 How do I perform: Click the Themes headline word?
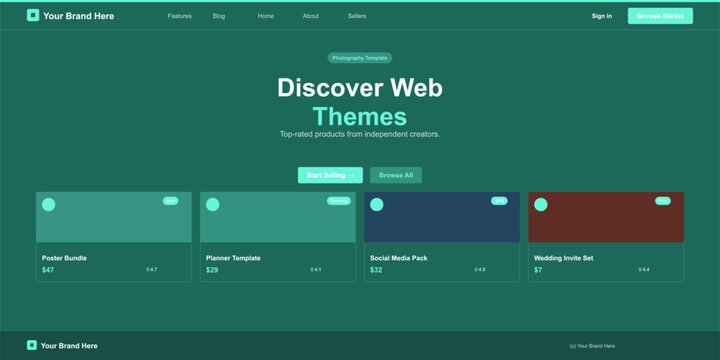tap(360, 116)
